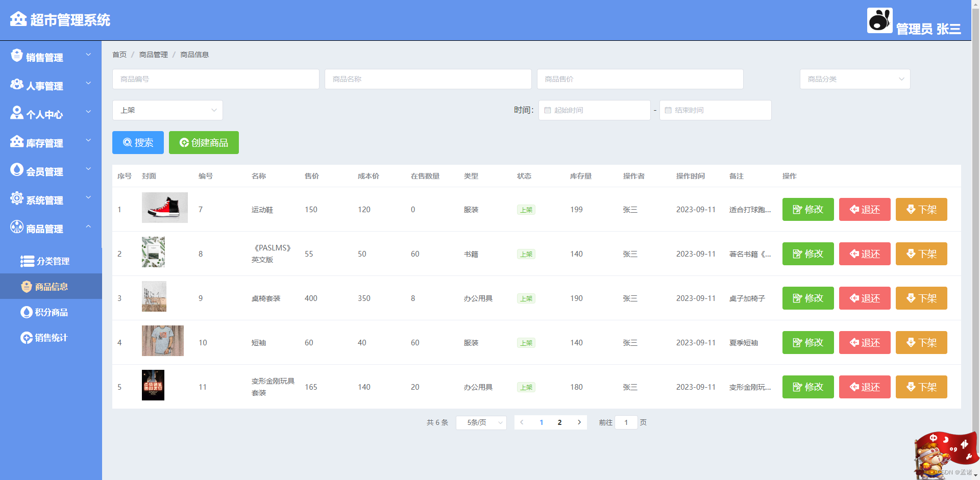Click the 商品售价 input field

(640, 79)
